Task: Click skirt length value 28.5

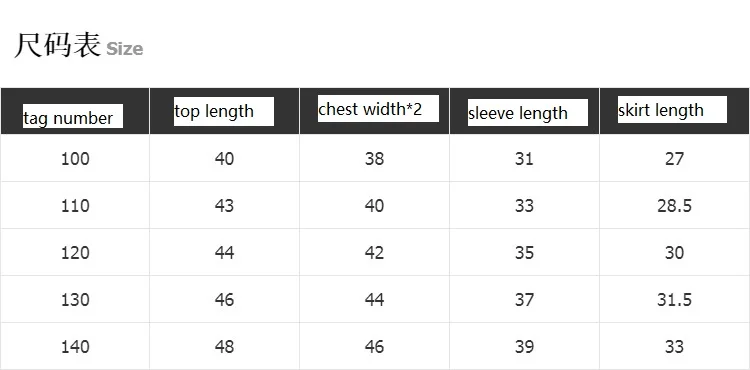Action: coord(674,206)
